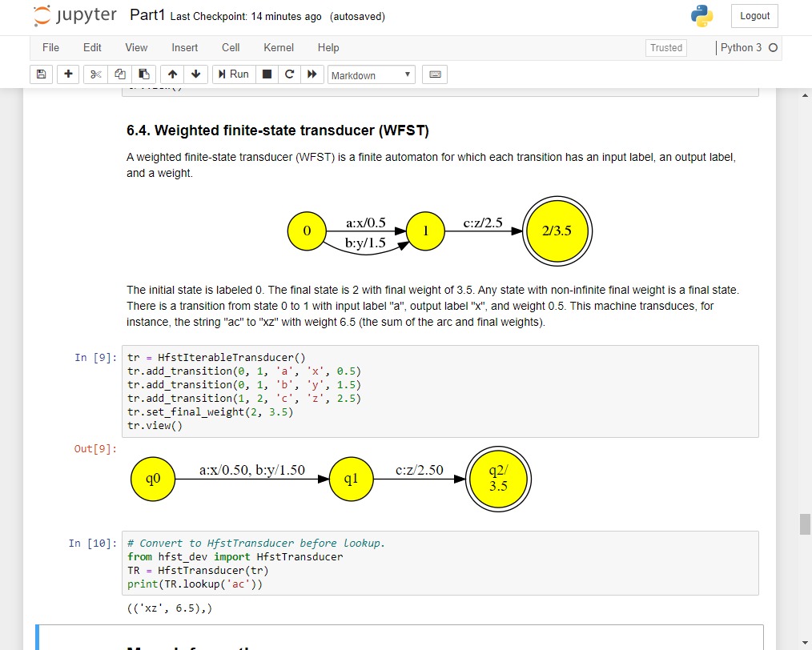Toggle the Trusted notebook indicator
Image resolution: width=812 pixels, height=650 pixels.
coord(665,48)
